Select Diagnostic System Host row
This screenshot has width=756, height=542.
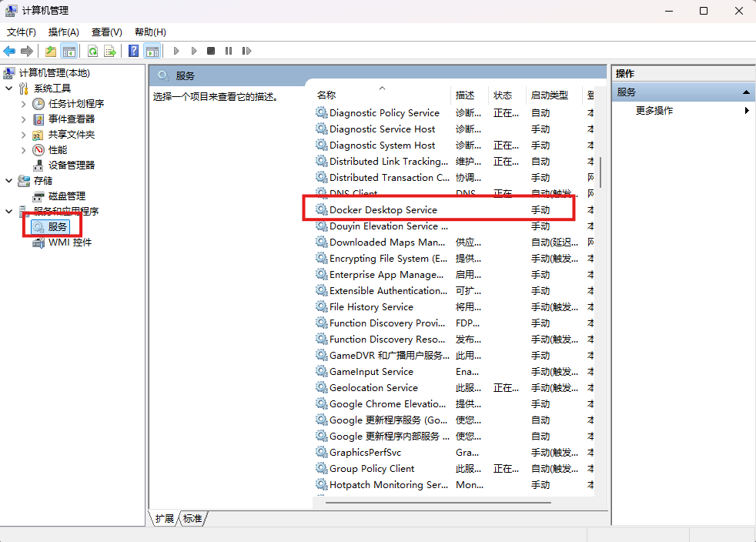pyautogui.click(x=453, y=146)
